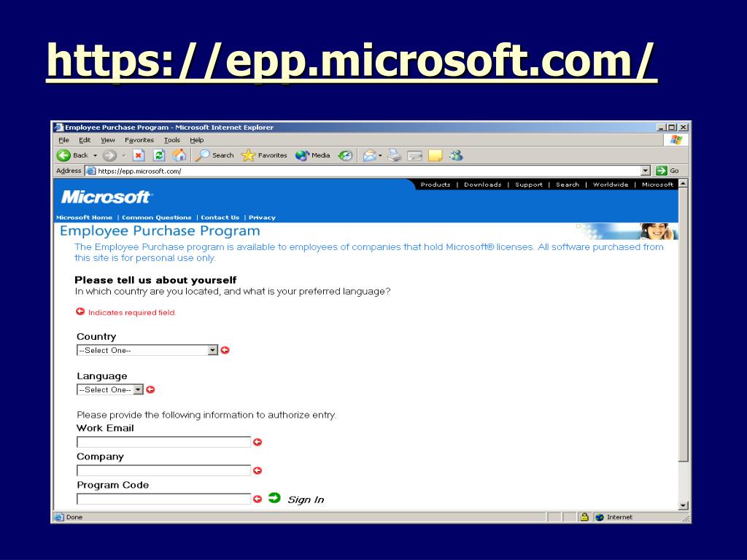Click the Sign In link
The height and width of the screenshot is (560, 747).
point(306,499)
